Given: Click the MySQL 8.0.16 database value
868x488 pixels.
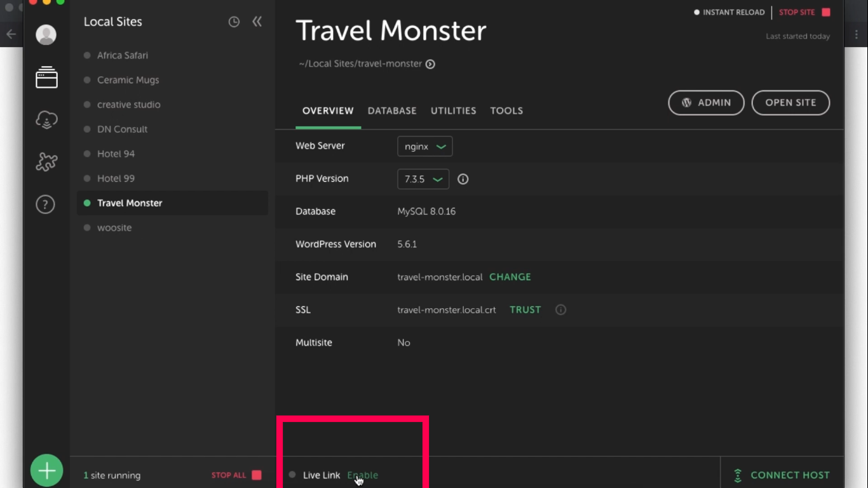Looking at the screenshot, I should [426, 212].
